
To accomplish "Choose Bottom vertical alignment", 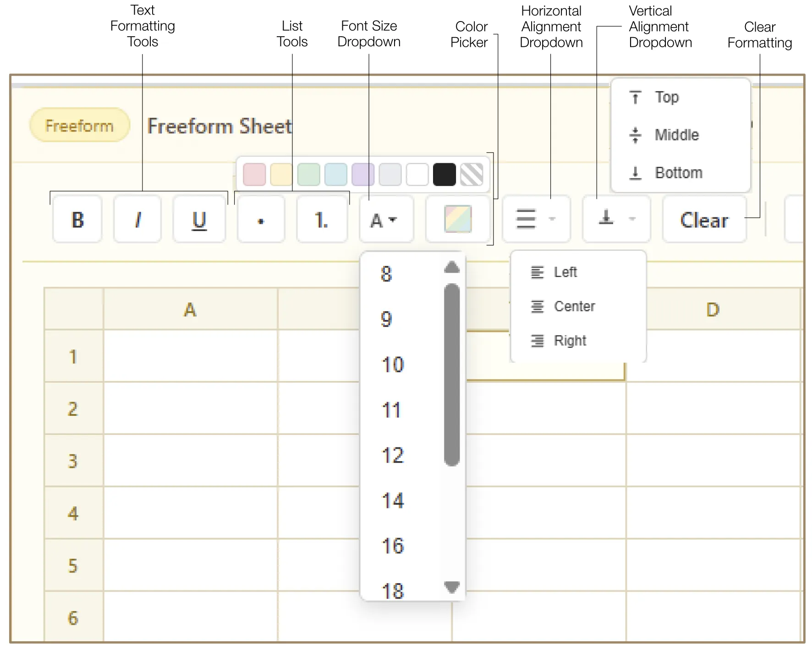I will coord(681,173).
